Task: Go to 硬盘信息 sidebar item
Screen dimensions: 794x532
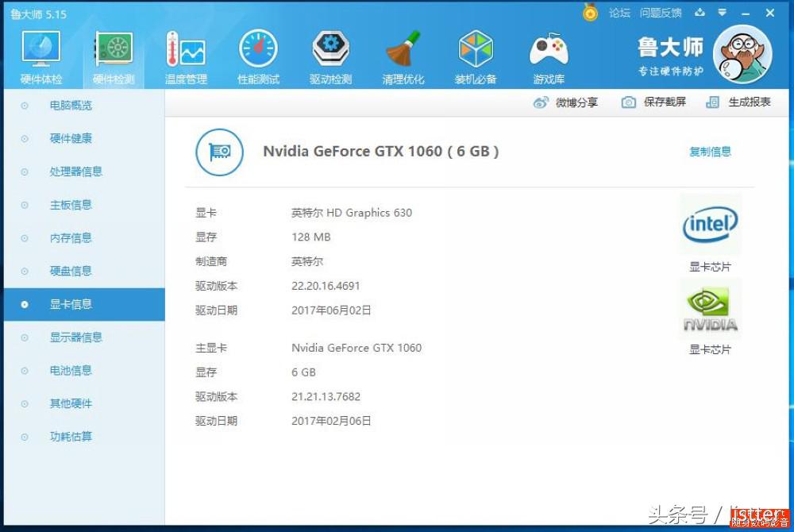Action: click(x=71, y=271)
